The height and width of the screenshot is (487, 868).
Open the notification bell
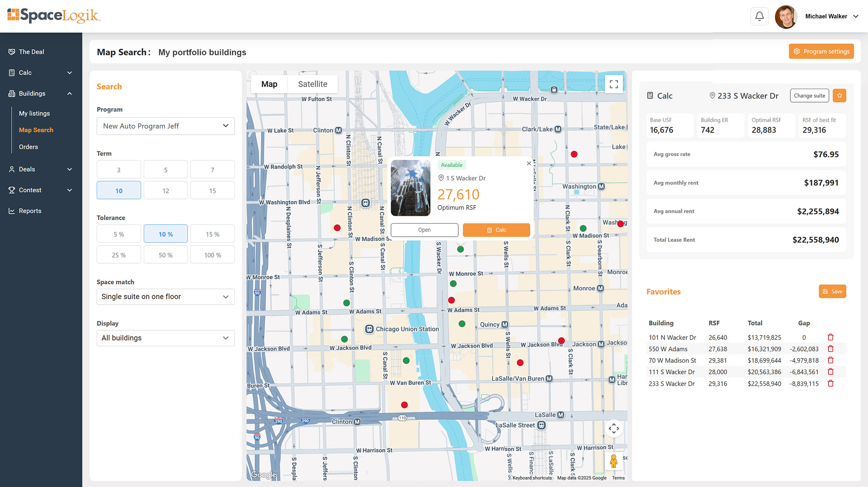point(759,16)
